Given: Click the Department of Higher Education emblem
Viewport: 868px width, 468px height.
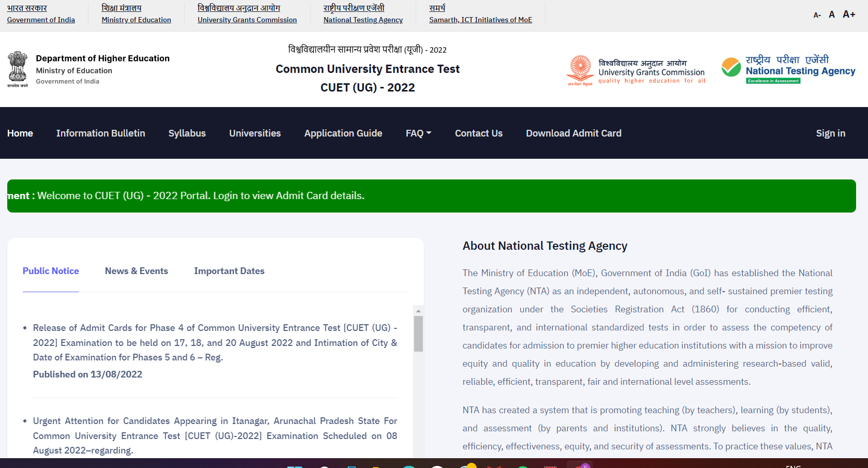Looking at the screenshot, I should tap(18, 68).
